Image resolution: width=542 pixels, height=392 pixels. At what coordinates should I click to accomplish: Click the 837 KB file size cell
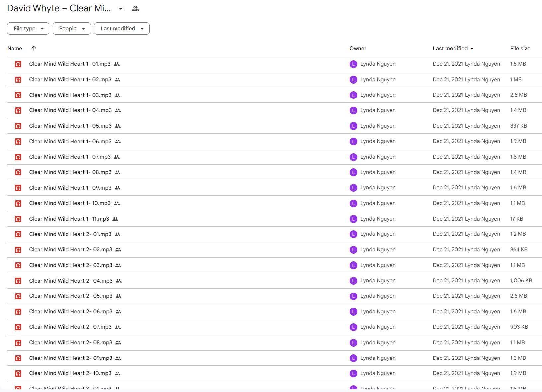pyautogui.click(x=519, y=126)
